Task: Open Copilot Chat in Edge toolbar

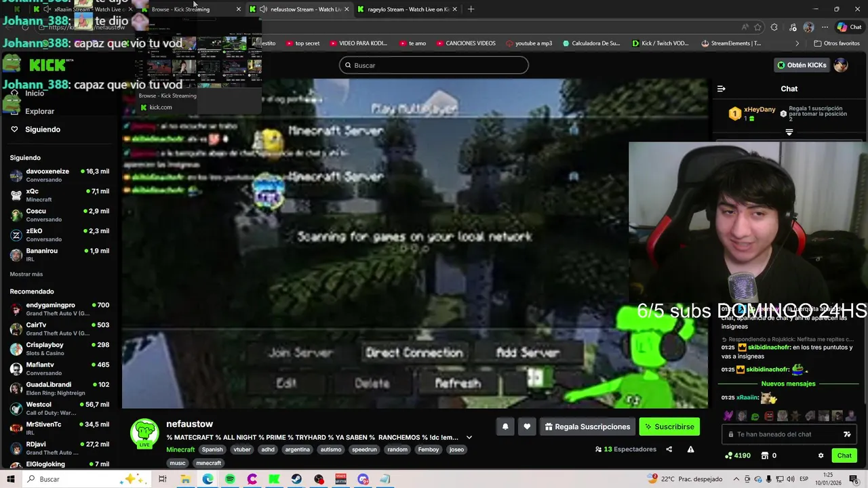Action: click(850, 27)
